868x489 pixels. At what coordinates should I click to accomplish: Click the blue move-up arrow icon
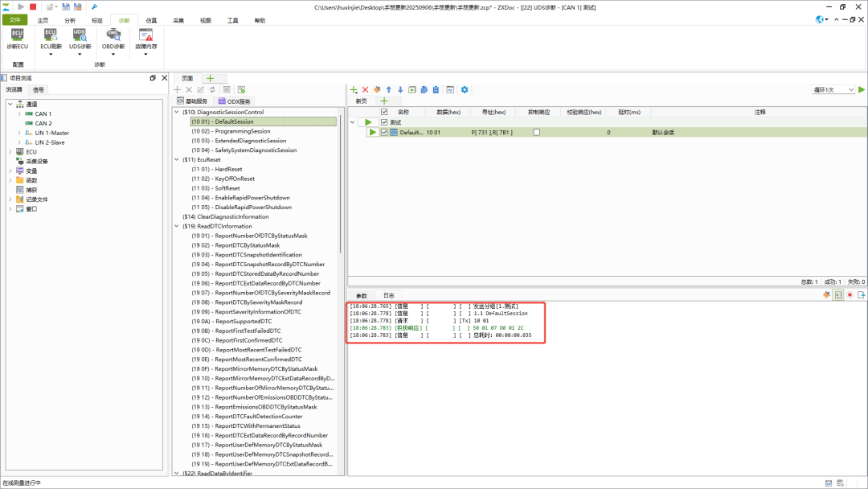pyautogui.click(x=389, y=89)
